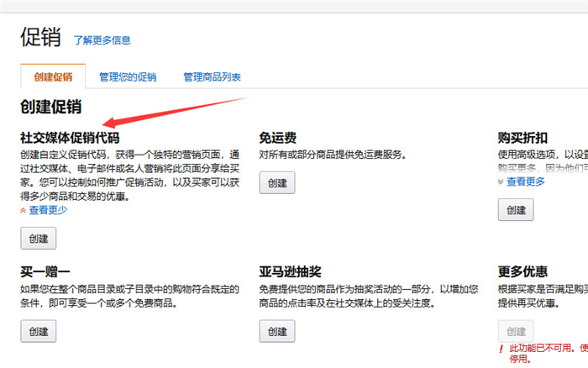Viewport: 588px width, 368px height.
Task: Click text 对所有或部分商品提供免运费服务
Action: pyautogui.click(x=333, y=155)
